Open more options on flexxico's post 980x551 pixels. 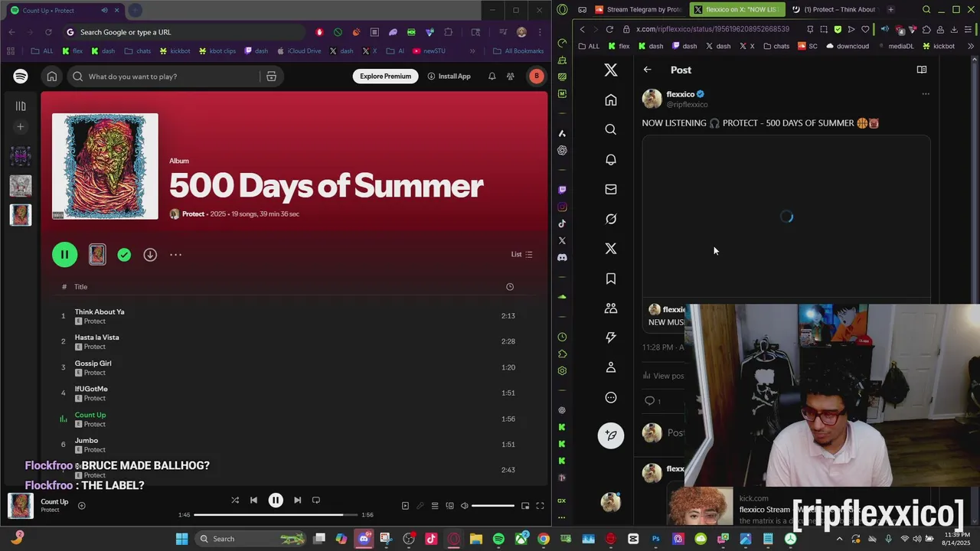coord(926,94)
